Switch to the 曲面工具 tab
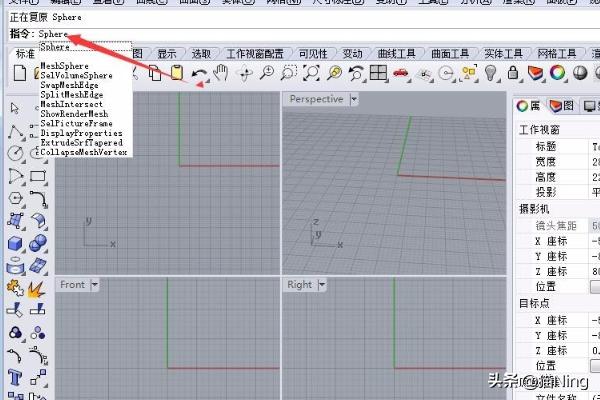This screenshot has height=400, width=600. tap(450, 54)
